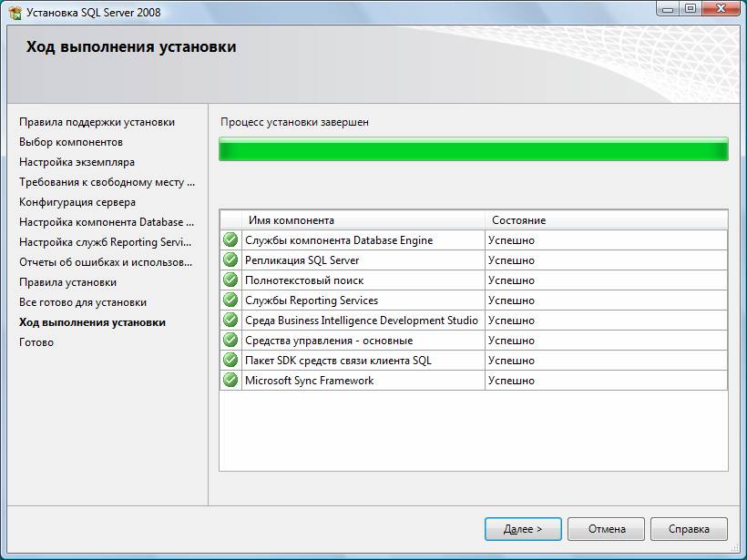Click the SQL Server setup icon in title bar
Image resolution: width=747 pixels, height=560 pixels.
pyautogui.click(x=15, y=11)
